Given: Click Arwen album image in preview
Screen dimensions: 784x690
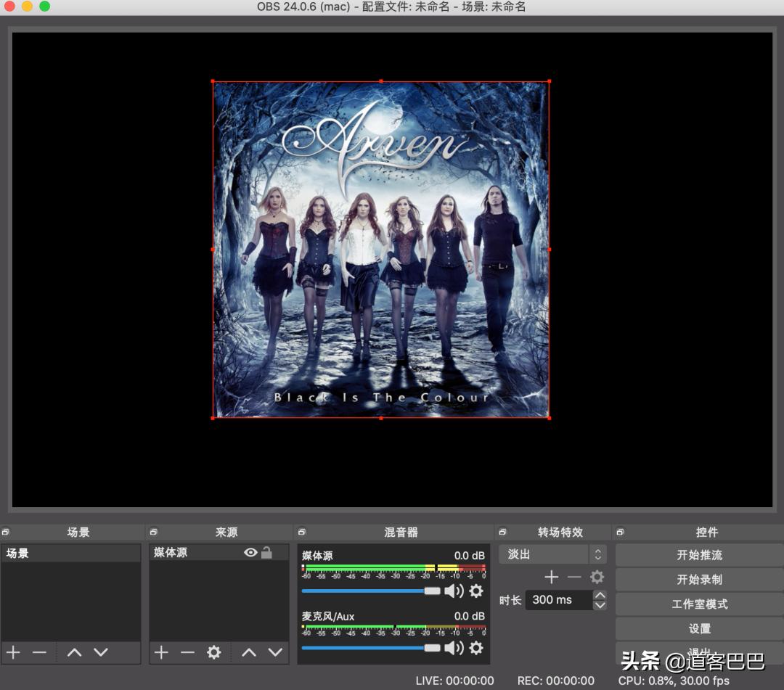Looking at the screenshot, I should 381,250.
